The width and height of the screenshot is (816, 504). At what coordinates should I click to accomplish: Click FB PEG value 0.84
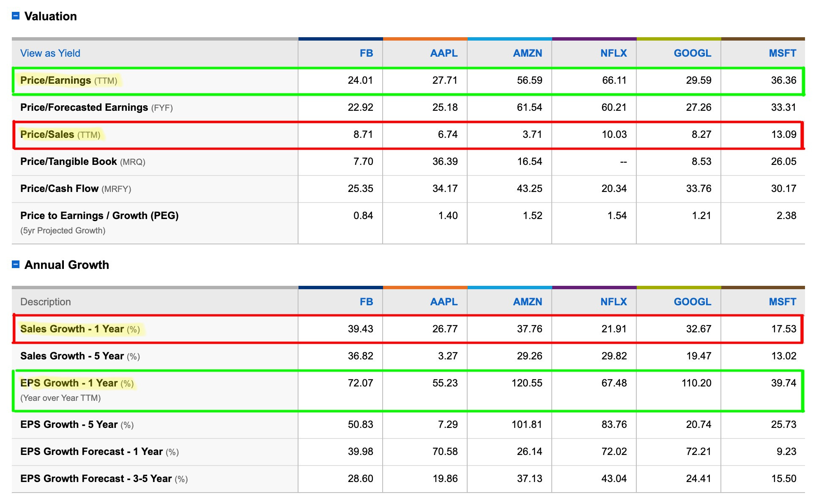pos(363,216)
